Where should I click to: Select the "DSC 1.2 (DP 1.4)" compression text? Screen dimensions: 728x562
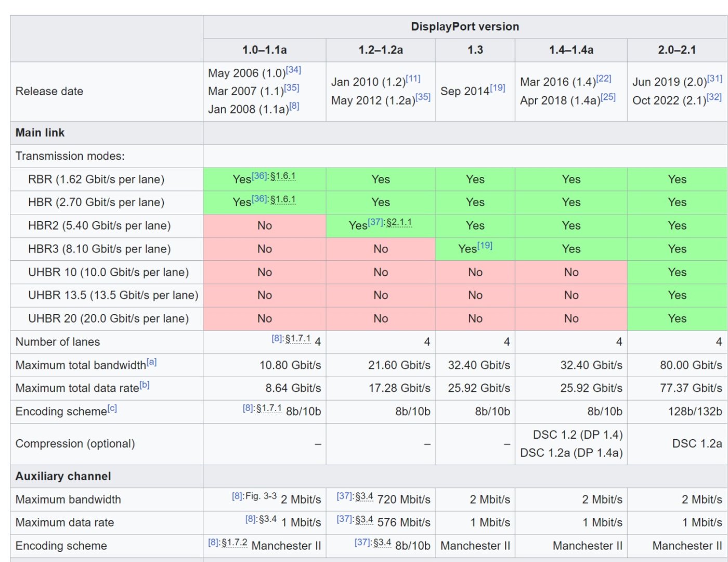(x=578, y=435)
